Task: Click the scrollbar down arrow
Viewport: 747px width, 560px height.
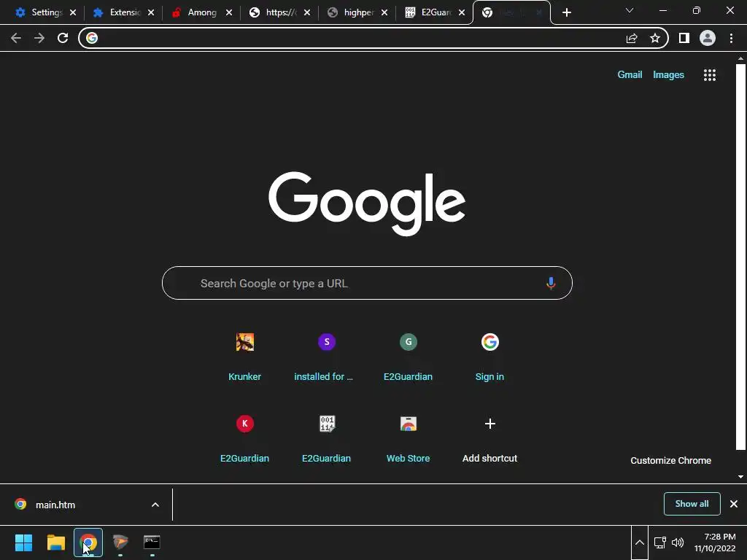Action: point(740,477)
